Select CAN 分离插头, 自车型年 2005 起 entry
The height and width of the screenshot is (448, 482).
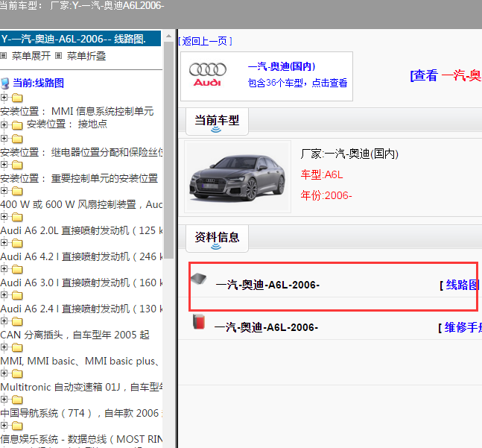tap(75, 335)
